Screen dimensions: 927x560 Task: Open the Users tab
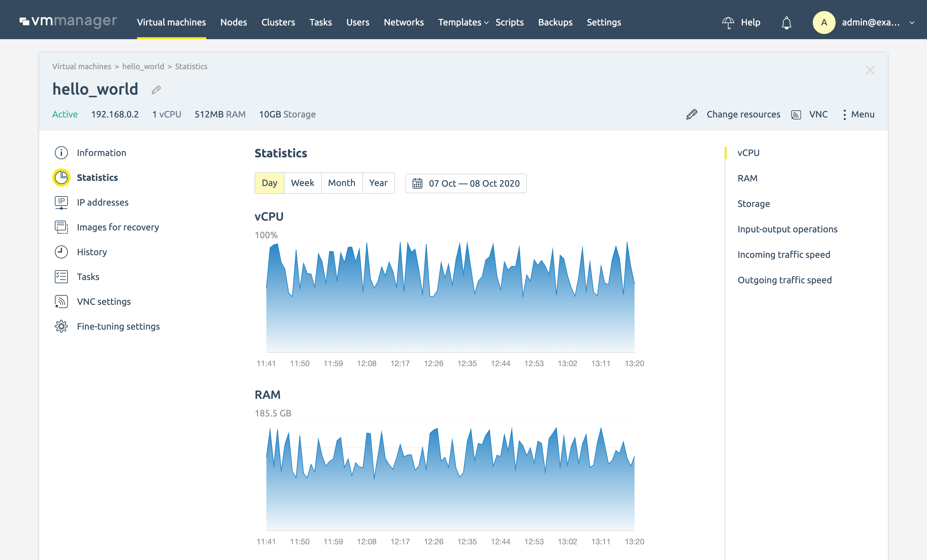point(358,22)
